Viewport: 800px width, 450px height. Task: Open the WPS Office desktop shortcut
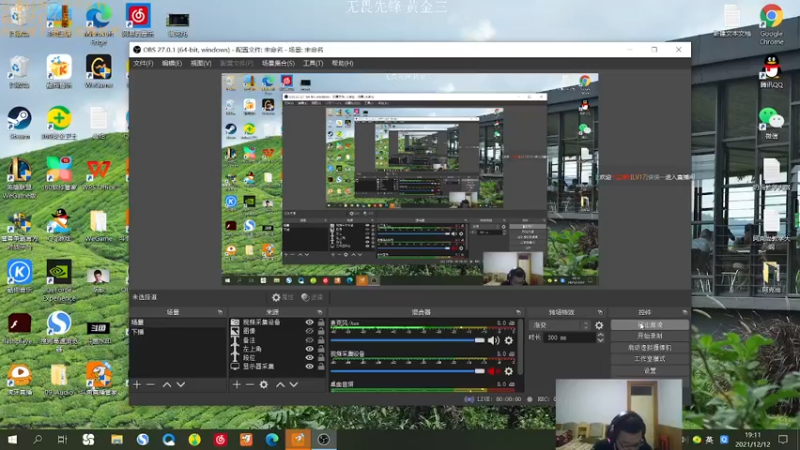pyautogui.click(x=98, y=174)
